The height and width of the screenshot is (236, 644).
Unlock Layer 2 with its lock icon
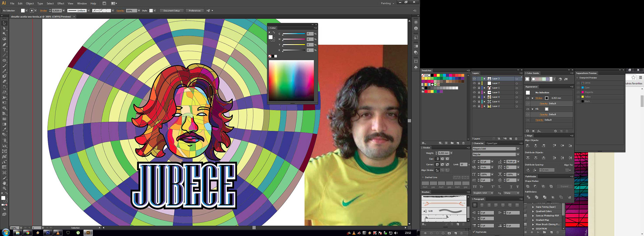479,106
